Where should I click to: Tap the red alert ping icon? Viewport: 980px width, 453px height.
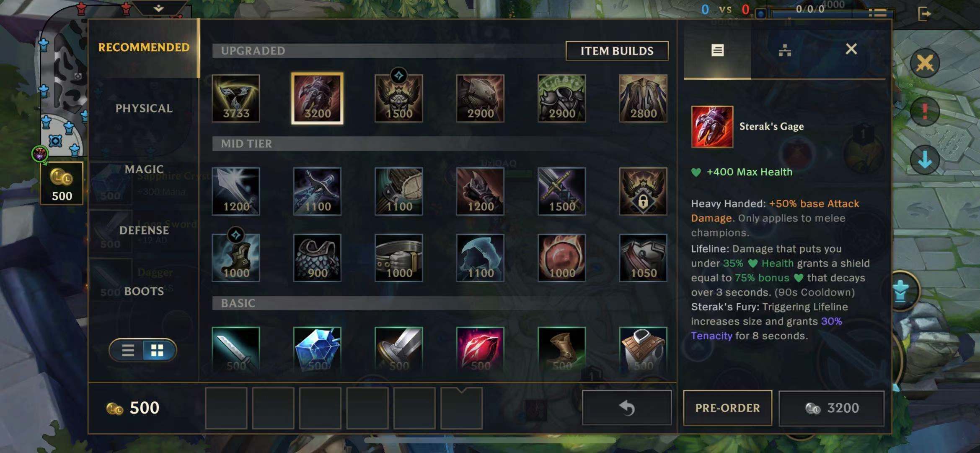pos(925,112)
